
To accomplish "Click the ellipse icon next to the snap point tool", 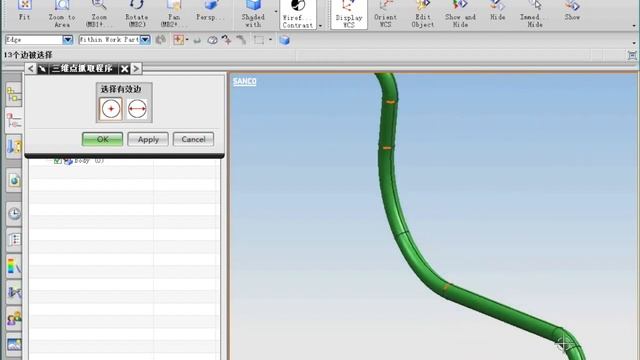I will coord(212,40).
